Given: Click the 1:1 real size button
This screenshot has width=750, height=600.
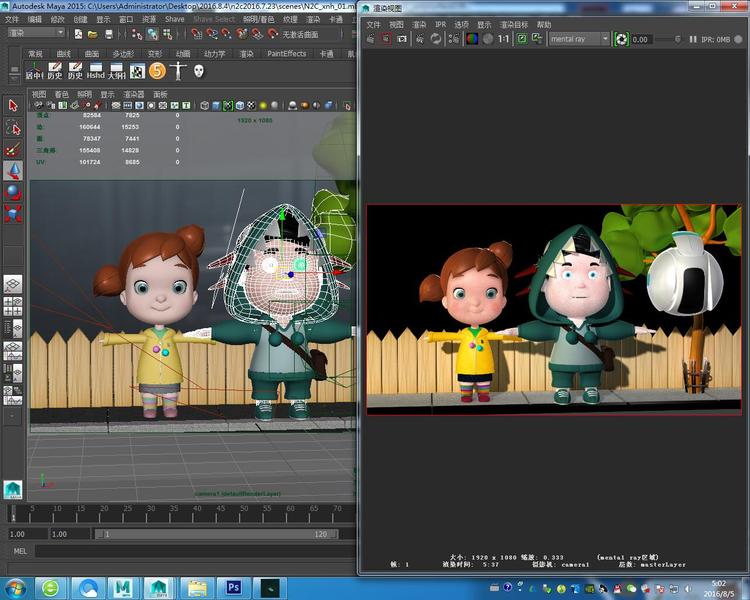Looking at the screenshot, I should tap(504, 39).
